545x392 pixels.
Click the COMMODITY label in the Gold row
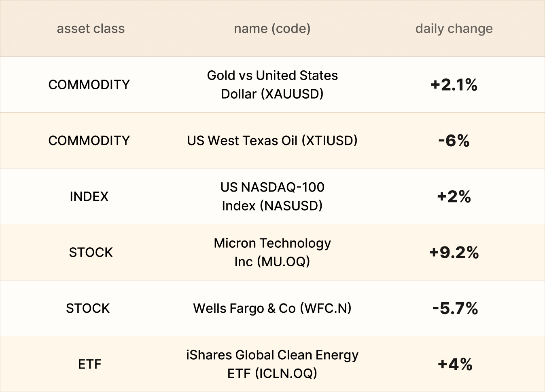[x=89, y=85]
